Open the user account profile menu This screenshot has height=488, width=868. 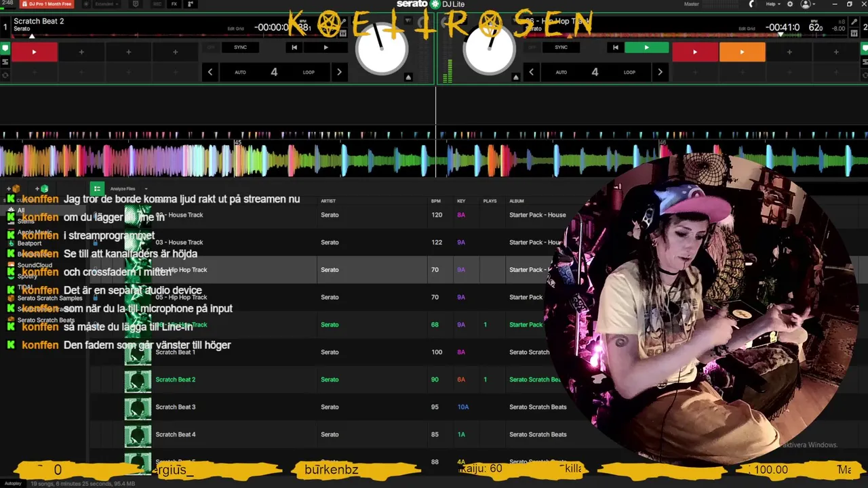[x=807, y=4]
